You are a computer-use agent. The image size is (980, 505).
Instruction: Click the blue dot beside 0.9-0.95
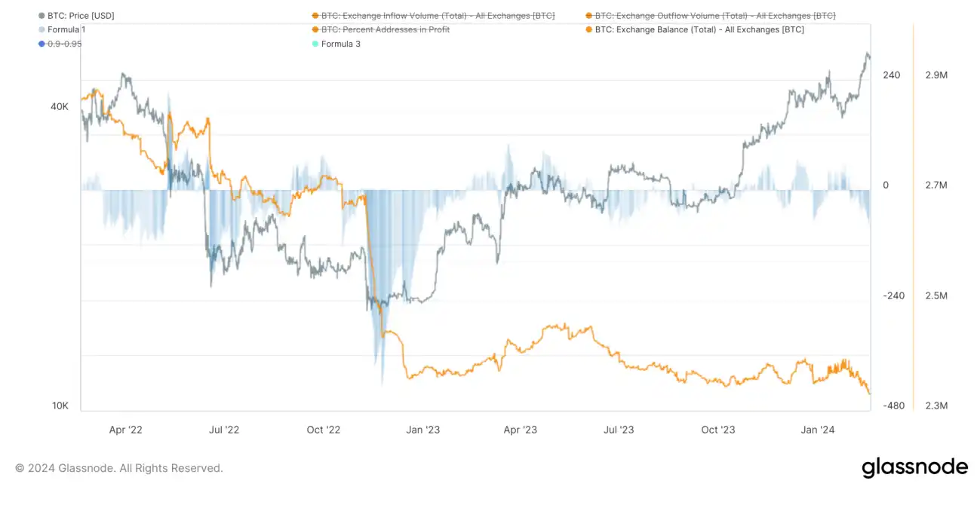click(41, 44)
